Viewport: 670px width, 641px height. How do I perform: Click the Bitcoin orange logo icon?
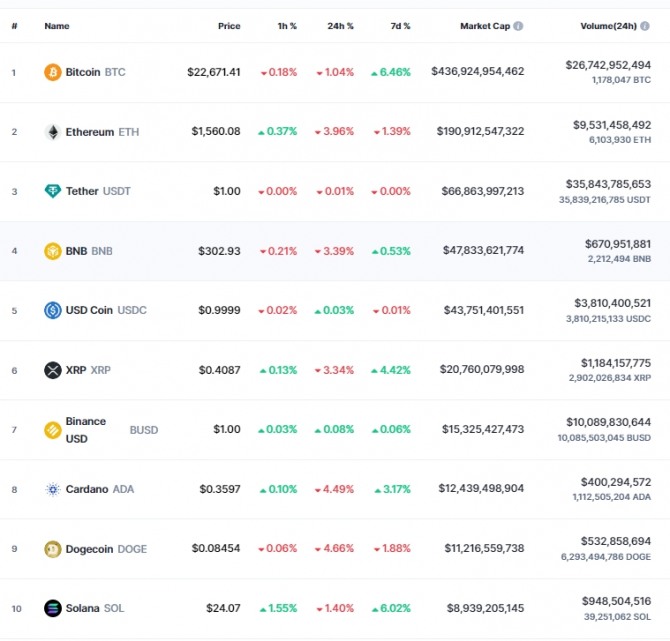click(53, 72)
